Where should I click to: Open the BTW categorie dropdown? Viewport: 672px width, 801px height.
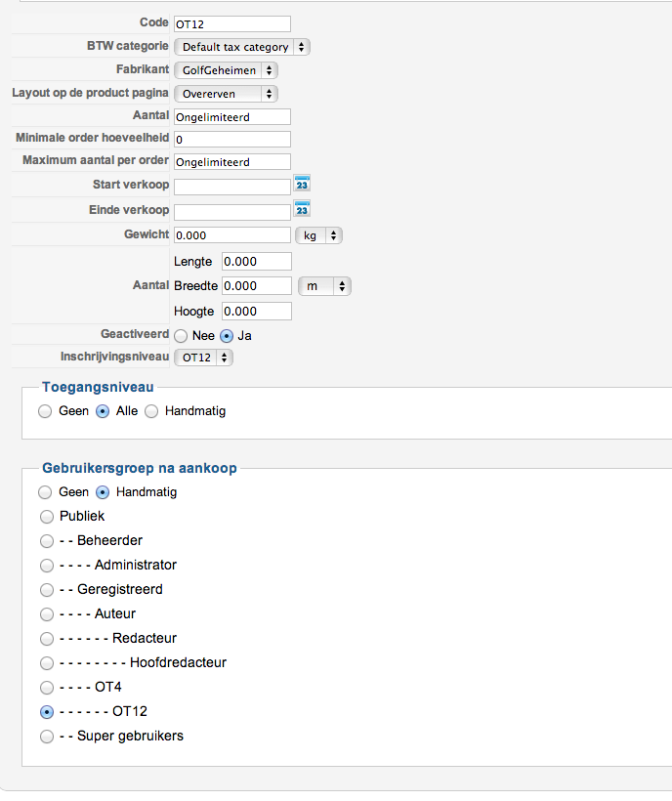(242, 47)
